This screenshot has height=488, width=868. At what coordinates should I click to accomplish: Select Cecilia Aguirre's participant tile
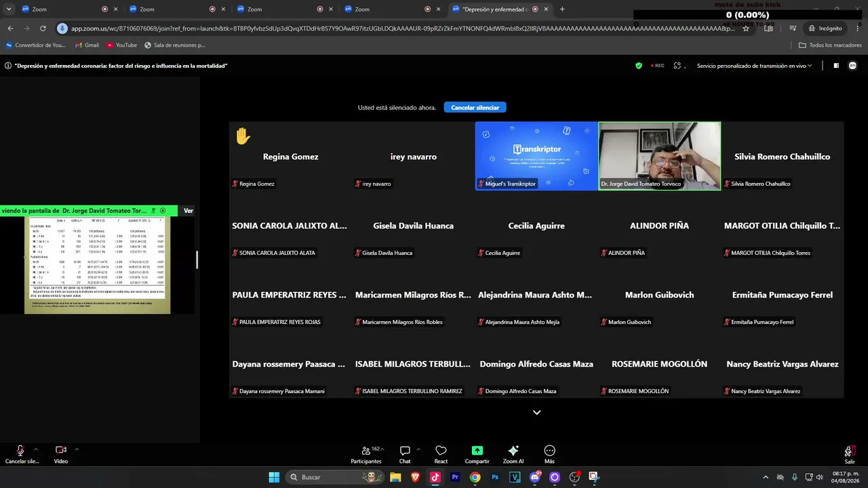tap(536, 225)
